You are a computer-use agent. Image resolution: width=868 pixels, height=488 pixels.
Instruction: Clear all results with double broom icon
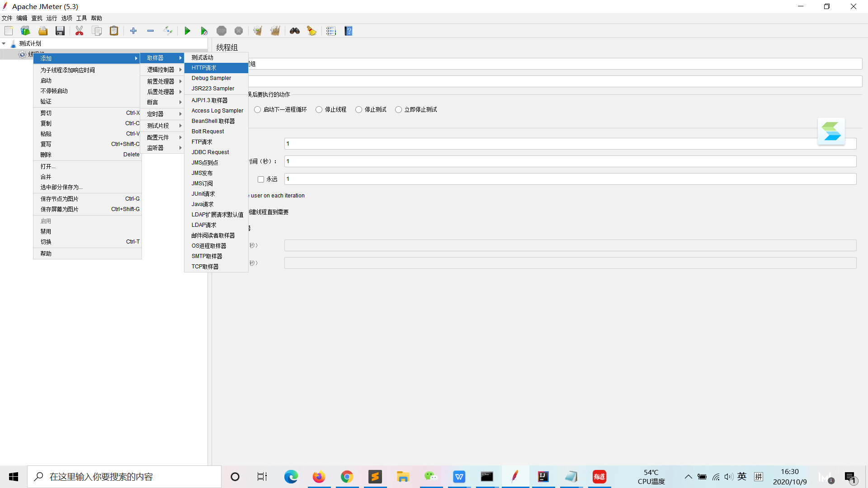pyautogui.click(x=275, y=31)
